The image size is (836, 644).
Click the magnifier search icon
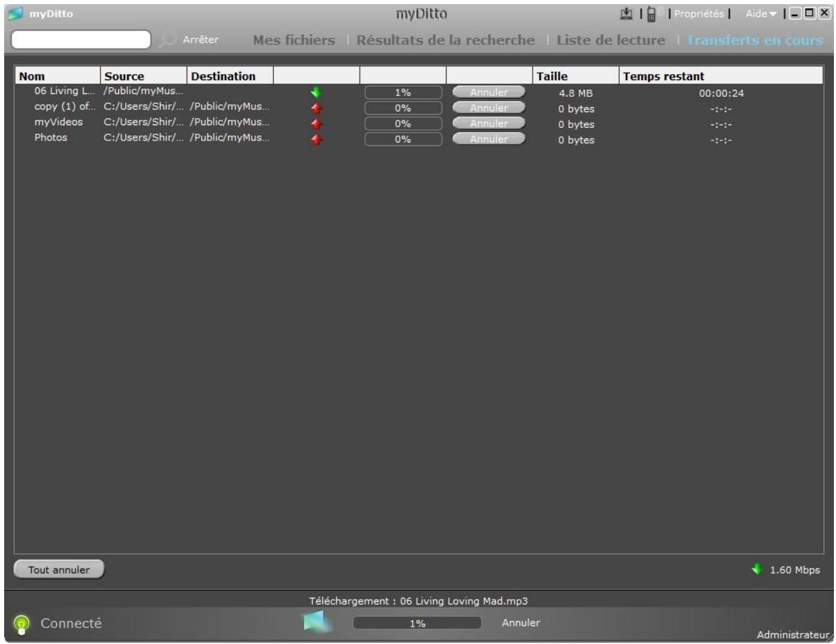click(168, 40)
